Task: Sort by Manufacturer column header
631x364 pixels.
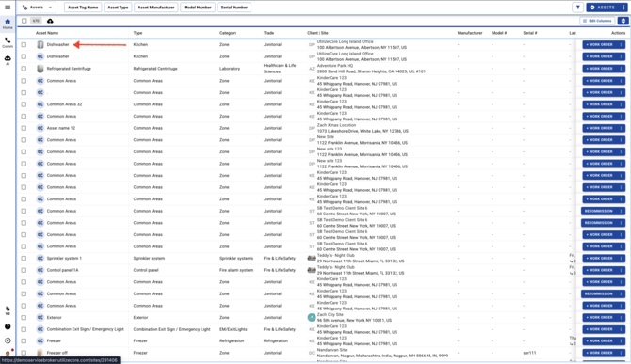Action: (x=470, y=33)
